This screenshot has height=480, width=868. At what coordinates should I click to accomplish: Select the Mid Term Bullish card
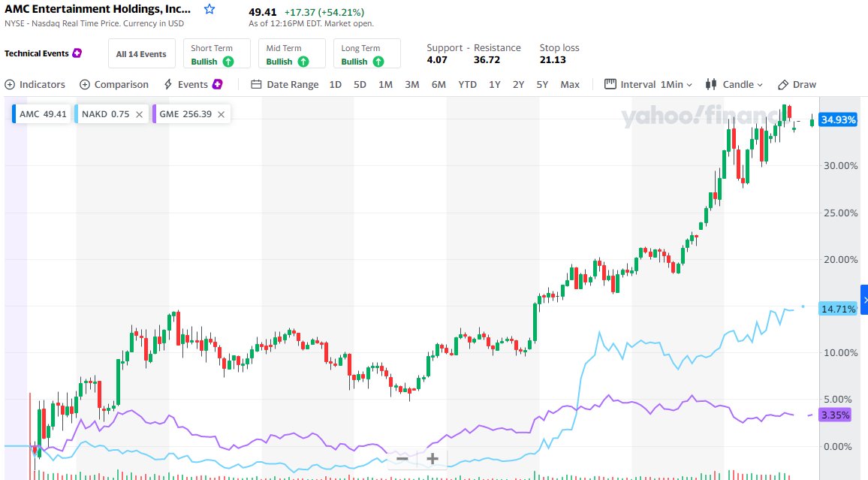tap(292, 53)
